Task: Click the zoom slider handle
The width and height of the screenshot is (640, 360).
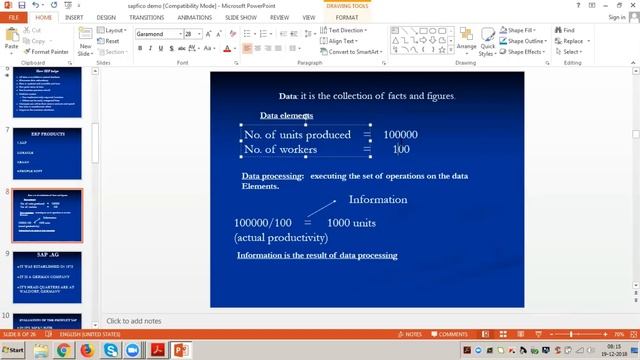Action: [x=571, y=334]
